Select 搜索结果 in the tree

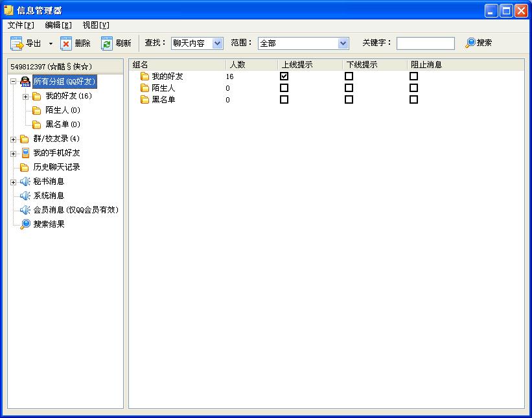[49, 224]
